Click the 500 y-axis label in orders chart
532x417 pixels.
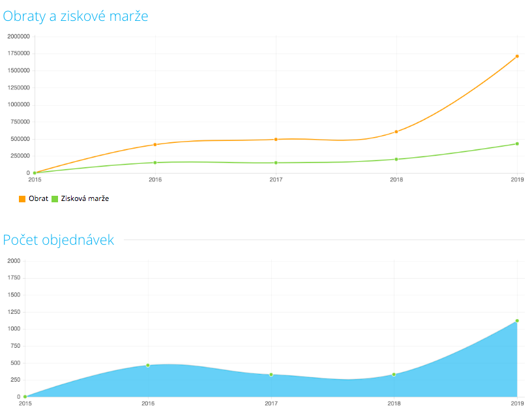15,363
